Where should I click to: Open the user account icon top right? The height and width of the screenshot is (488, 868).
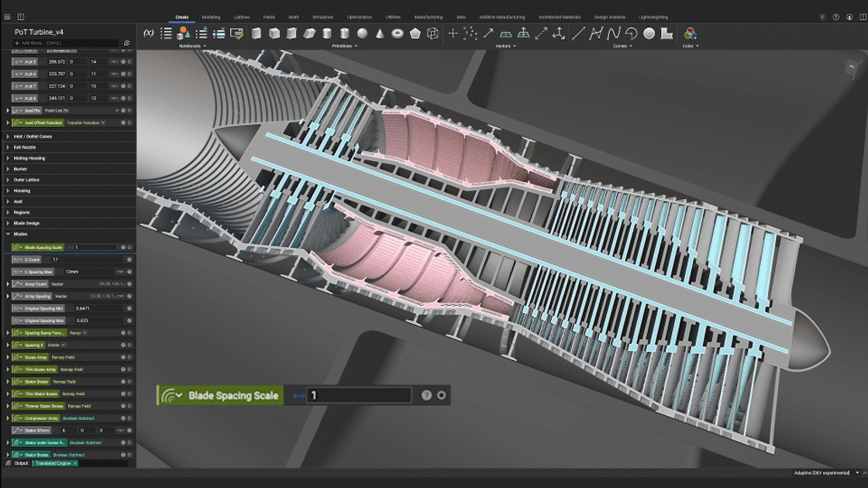[849, 16]
